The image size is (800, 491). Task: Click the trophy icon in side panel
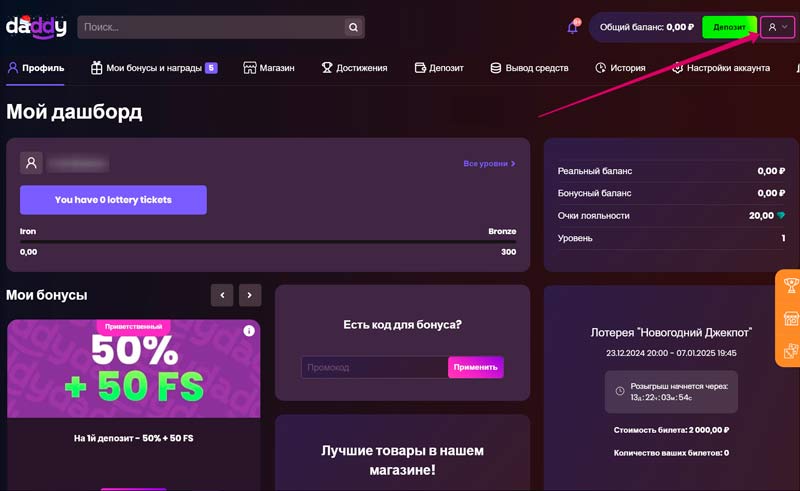(791, 285)
